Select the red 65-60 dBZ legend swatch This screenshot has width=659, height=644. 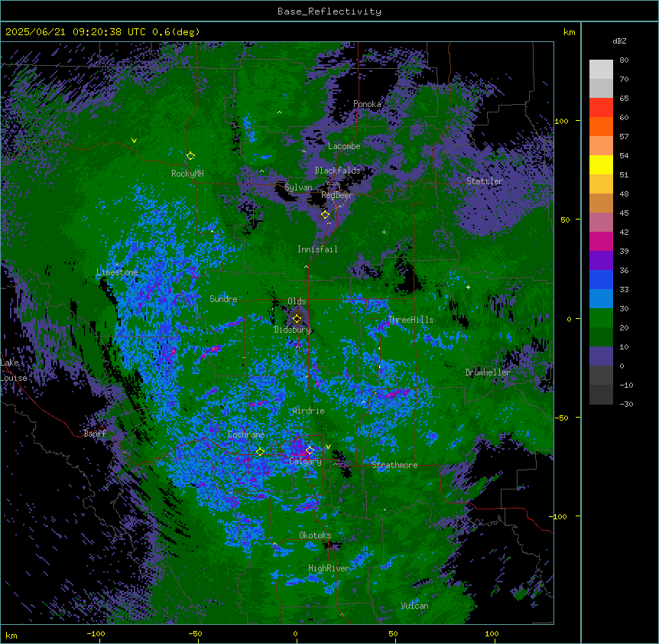pos(601,108)
